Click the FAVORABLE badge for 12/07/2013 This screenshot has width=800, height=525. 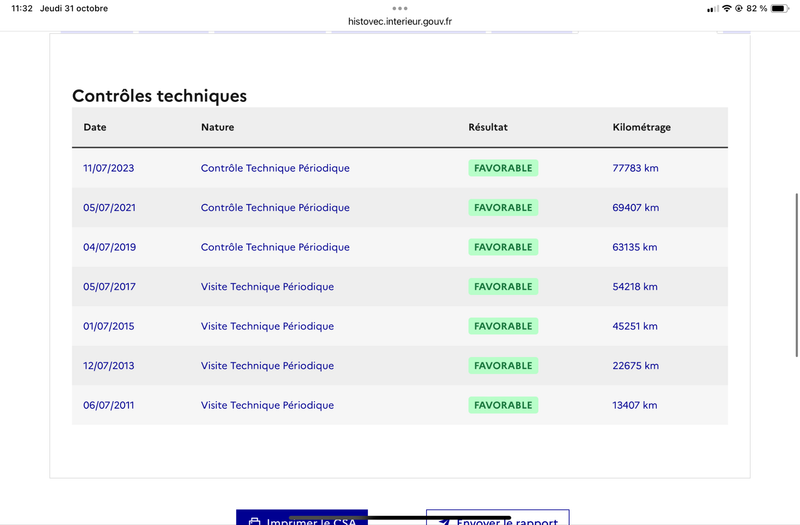[x=503, y=366]
